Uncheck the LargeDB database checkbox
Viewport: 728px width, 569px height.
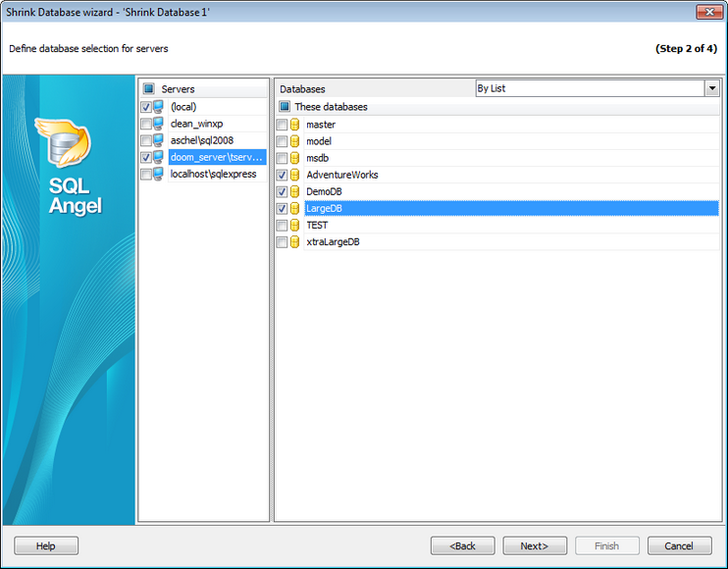pos(282,208)
